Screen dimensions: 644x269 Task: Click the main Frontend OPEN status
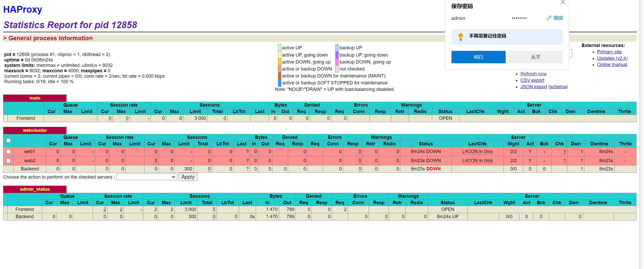pos(446,118)
